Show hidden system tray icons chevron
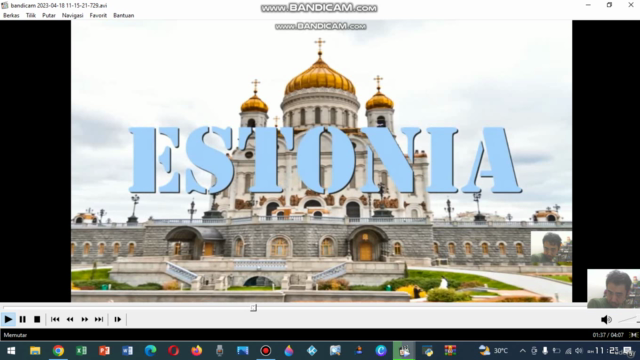Viewport: 640px width, 360px height. tap(522, 351)
